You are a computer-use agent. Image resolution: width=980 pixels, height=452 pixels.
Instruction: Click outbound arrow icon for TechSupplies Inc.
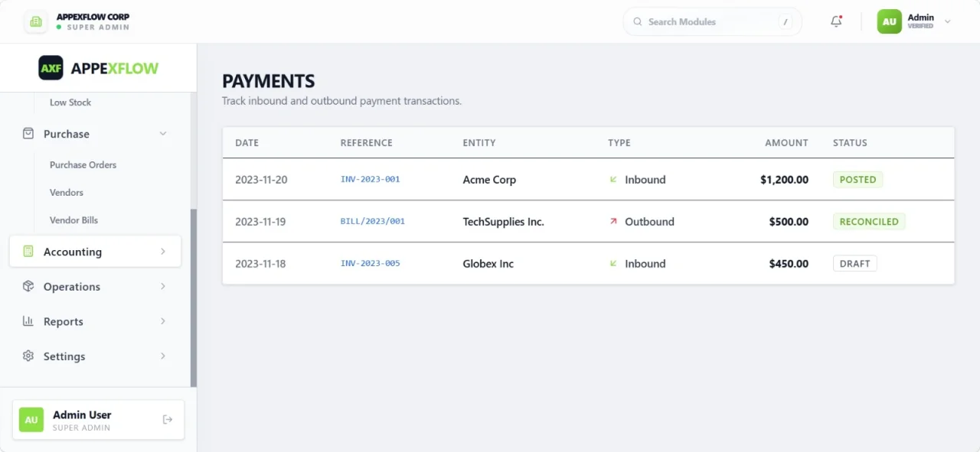click(x=613, y=221)
